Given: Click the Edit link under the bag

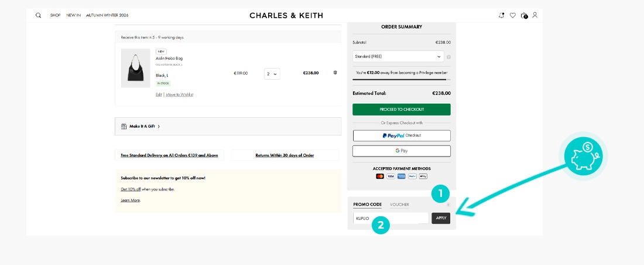Looking at the screenshot, I should pos(159,94).
